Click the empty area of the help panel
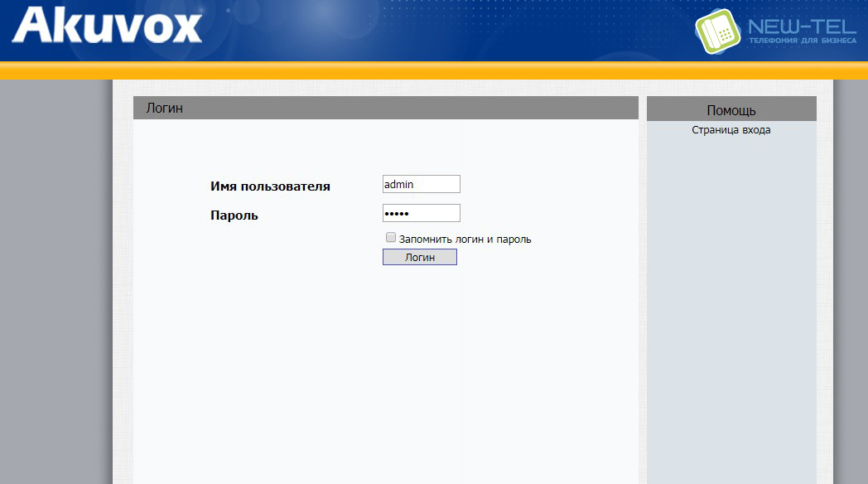 pos(731,315)
